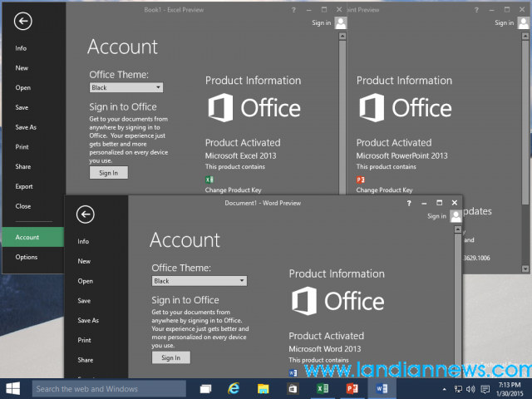This screenshot has height=399, width=532.
Task: Select Info in the Excel backstage menu
Action: tap(21, 48)
